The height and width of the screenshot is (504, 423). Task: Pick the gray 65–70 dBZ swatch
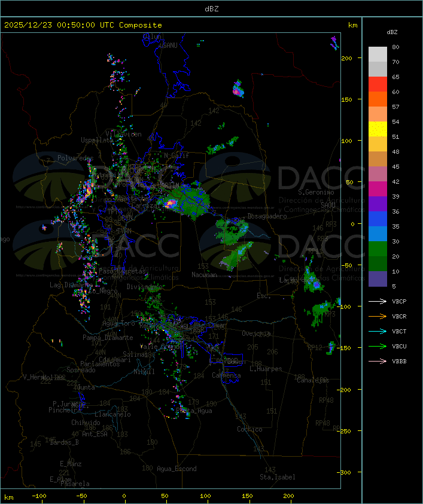tap(378, 69)
